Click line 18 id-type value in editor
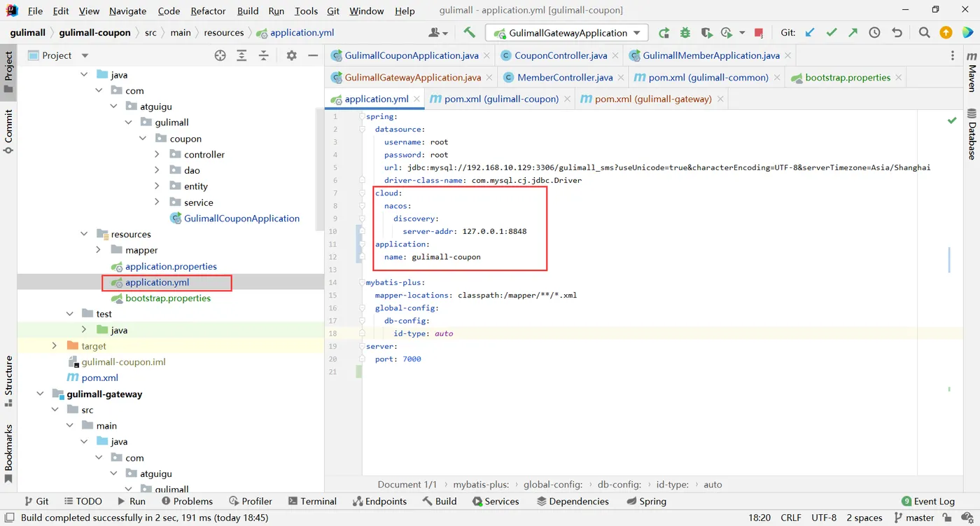 [x=444, y=333]
